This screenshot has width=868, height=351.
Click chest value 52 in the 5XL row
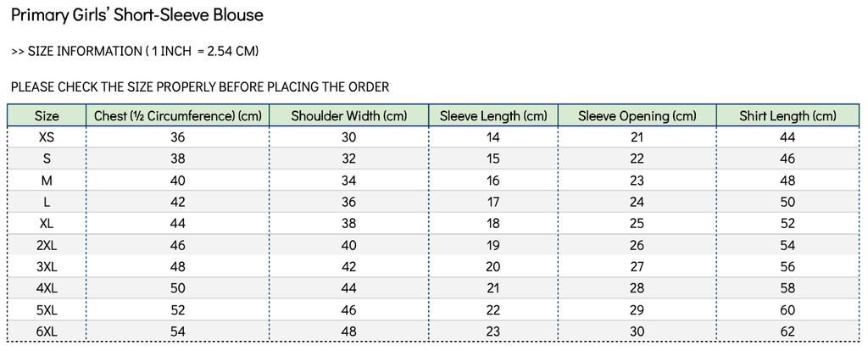pos(177,309)
